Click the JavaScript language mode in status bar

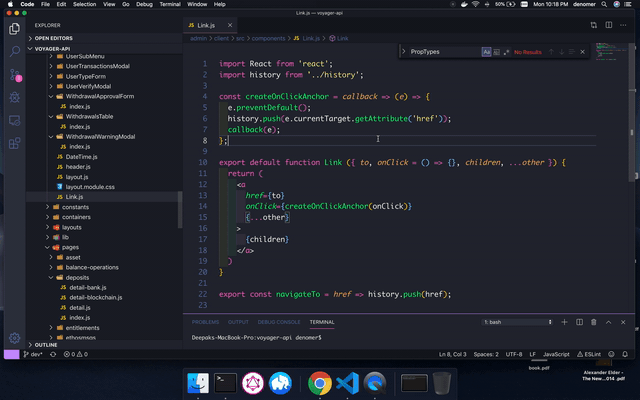coord(556,354)
